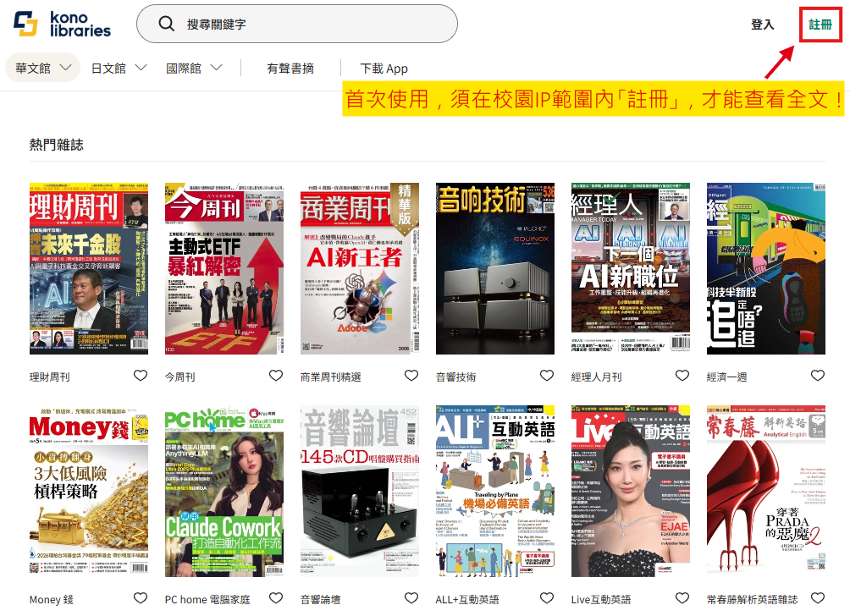
Task: Click the 經濟一週 title link
Action: click(727, 377)
